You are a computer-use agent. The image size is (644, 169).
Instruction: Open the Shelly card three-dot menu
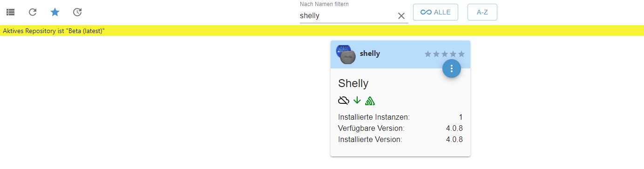tap(452, 68)
